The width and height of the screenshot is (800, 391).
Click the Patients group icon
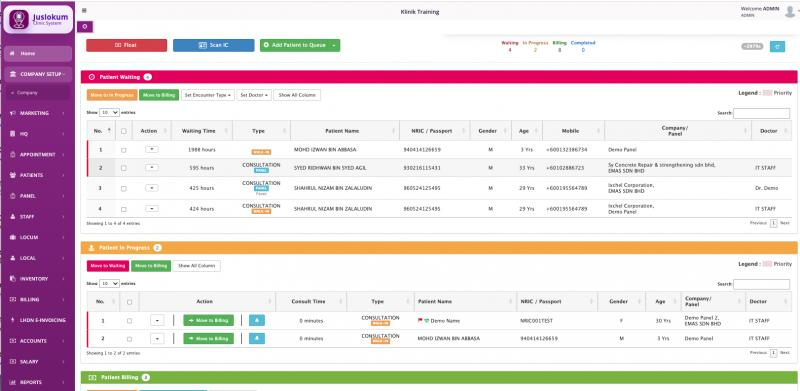tap(13, 175)
